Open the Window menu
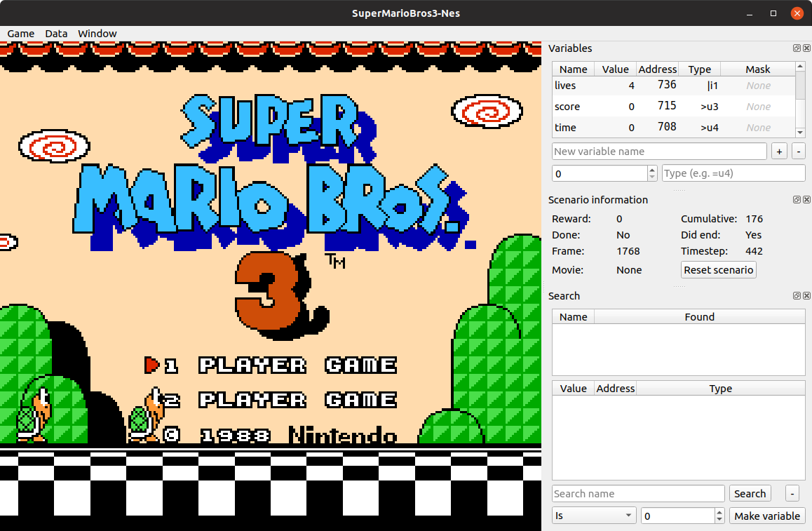This screenshot has width=812, height=531. coord(97,34)
